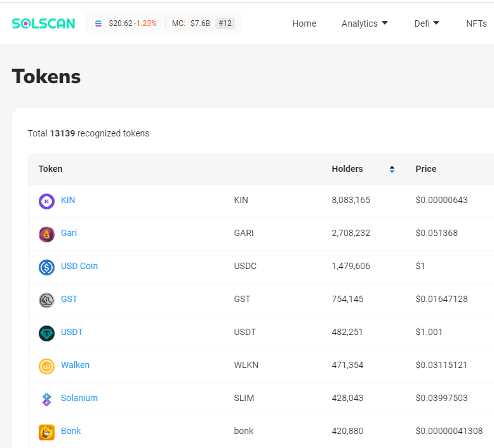The height and width of the screenshot is (448, 494).
Task: Expand the Analytics dropdown menu
Action: click(364, 23)
